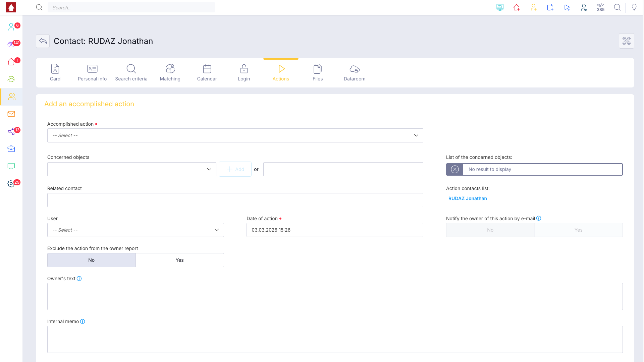Click the Internal memo text area
The image size is (644, 362).
pos(335,339)
